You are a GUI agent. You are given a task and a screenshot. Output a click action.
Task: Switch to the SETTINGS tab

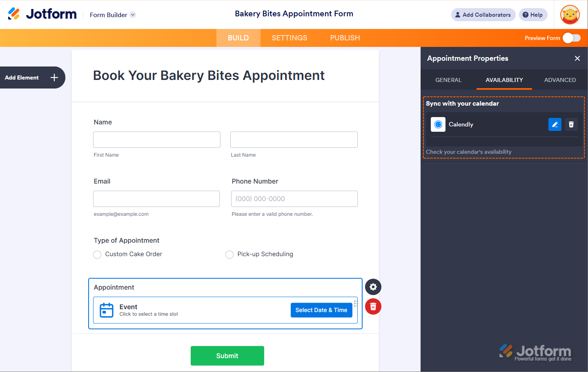tap(289, 38)
